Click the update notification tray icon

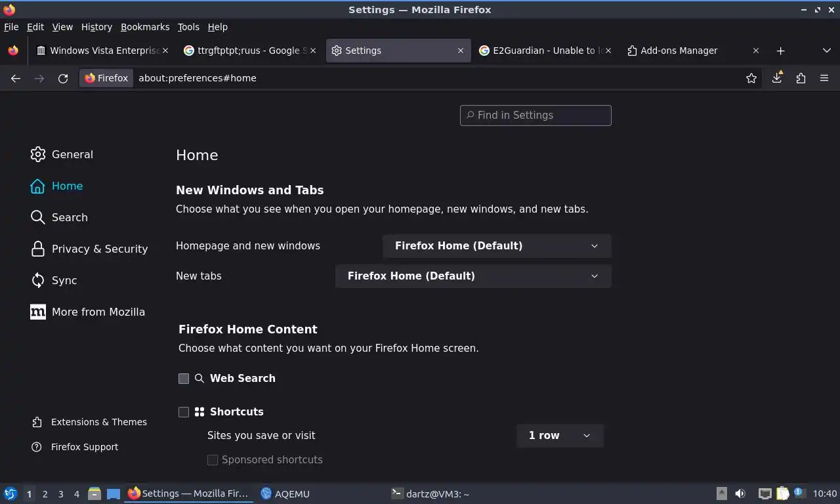point(799,493)
